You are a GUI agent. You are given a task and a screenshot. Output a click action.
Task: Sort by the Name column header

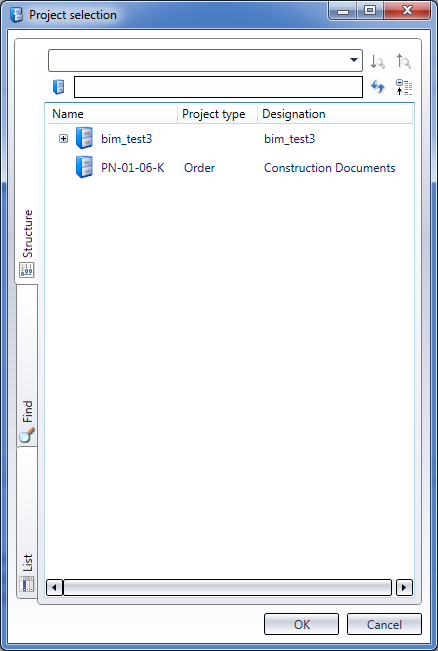click(113, 114)
